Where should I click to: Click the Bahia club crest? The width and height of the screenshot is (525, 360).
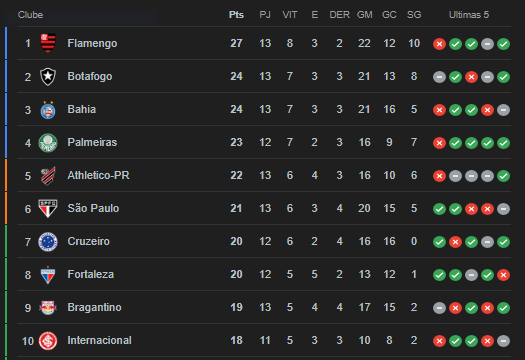pyautogui.click(x=48, y=110)
